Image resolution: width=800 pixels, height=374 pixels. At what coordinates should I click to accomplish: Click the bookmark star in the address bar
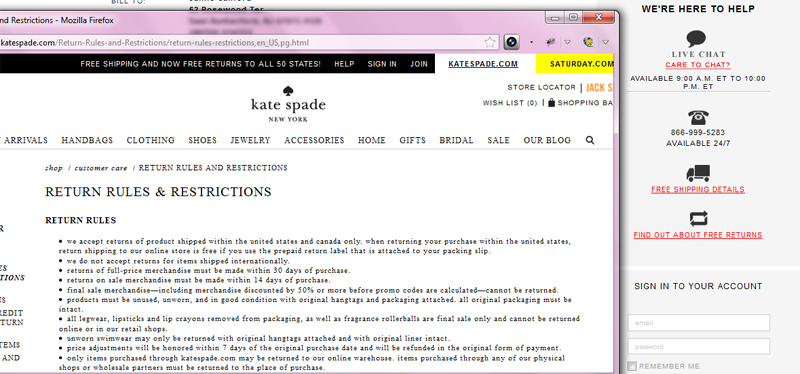pyautogui.click(x=489, y=42)
